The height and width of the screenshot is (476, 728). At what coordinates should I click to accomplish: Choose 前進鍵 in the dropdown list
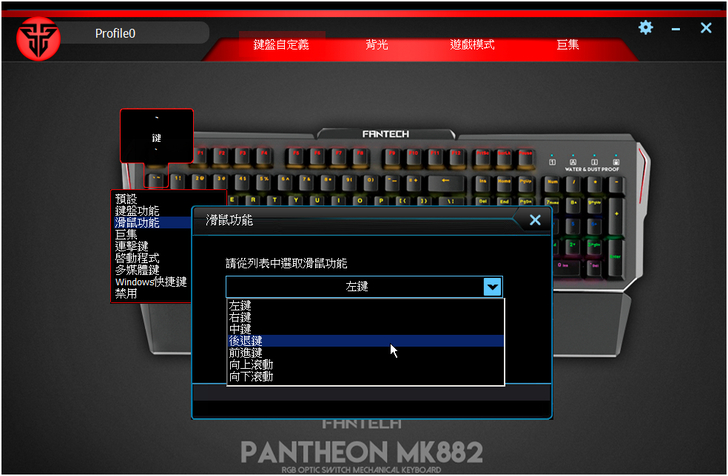tap(246, 353)
